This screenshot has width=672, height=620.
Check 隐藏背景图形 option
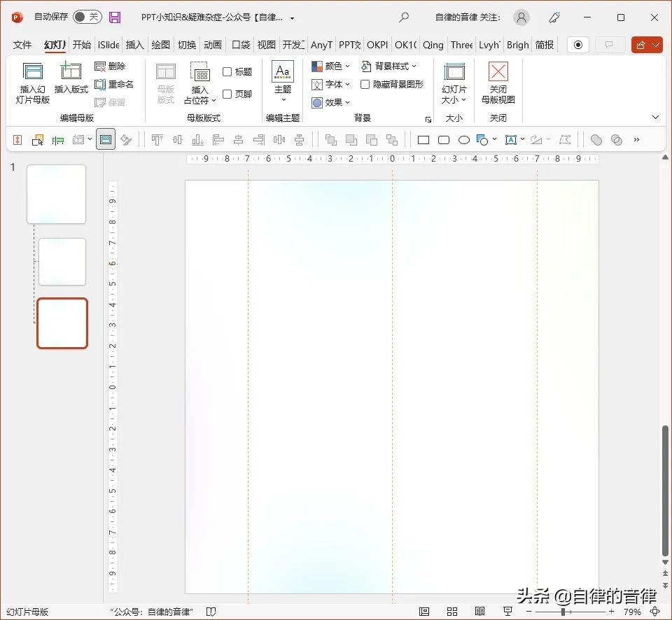click(365, 84)
